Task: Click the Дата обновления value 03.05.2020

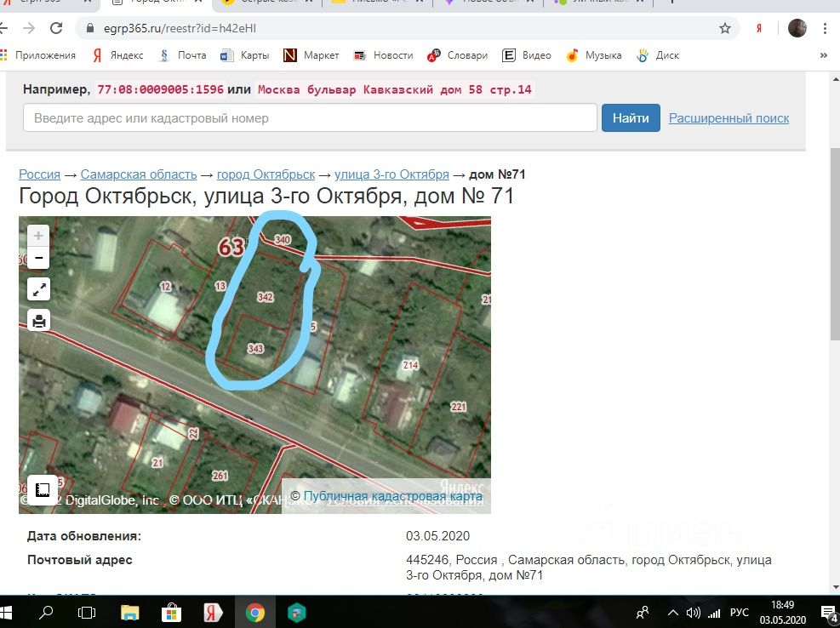Action: (x=437, y=536)
